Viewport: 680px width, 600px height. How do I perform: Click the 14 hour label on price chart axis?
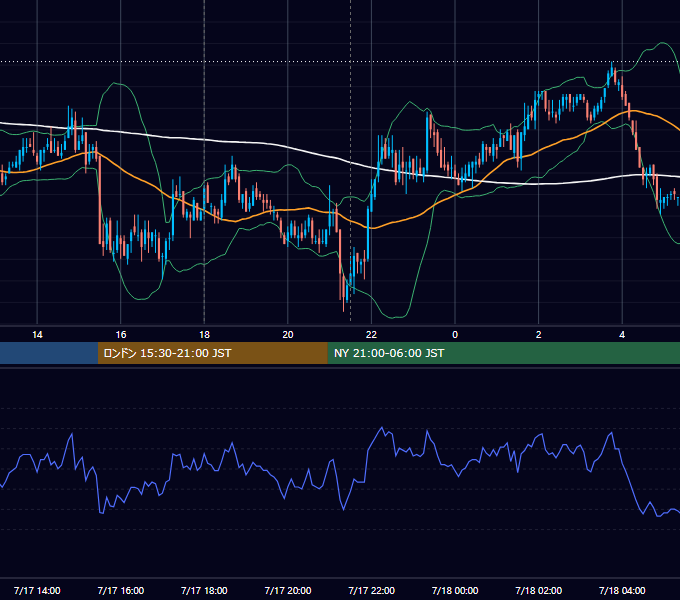(37, 335)
